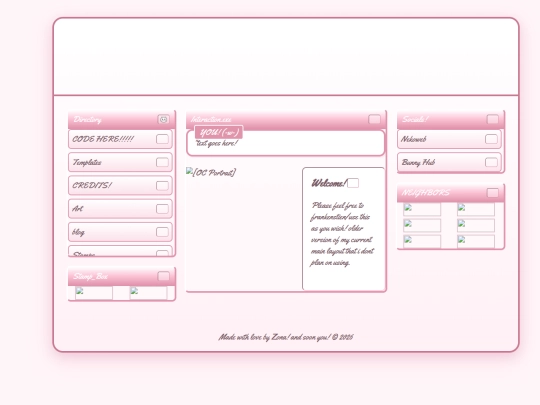
Task: Click the icon box in the Templates row
Action: (x=162, y=162)
